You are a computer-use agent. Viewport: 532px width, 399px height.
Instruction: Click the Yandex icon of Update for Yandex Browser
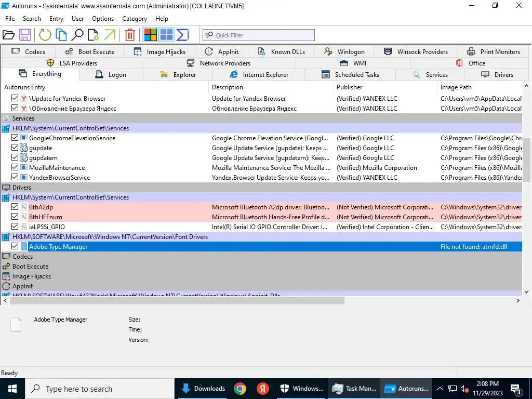(x=24, y=98)
